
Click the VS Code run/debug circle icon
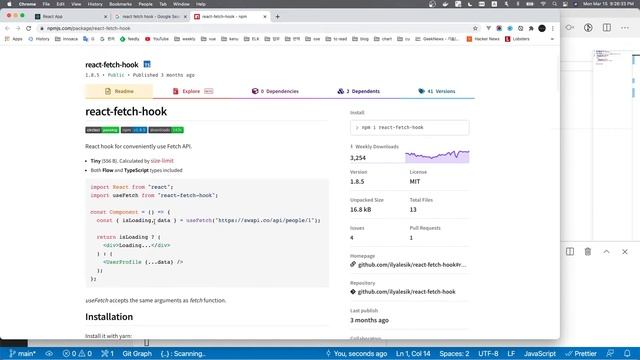click(588, 28)
